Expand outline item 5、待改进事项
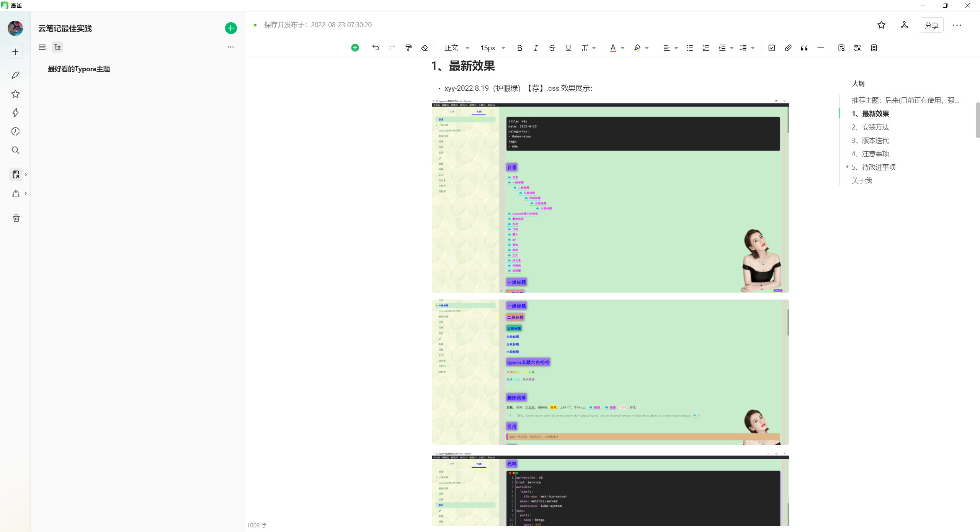 click(847, 167)
